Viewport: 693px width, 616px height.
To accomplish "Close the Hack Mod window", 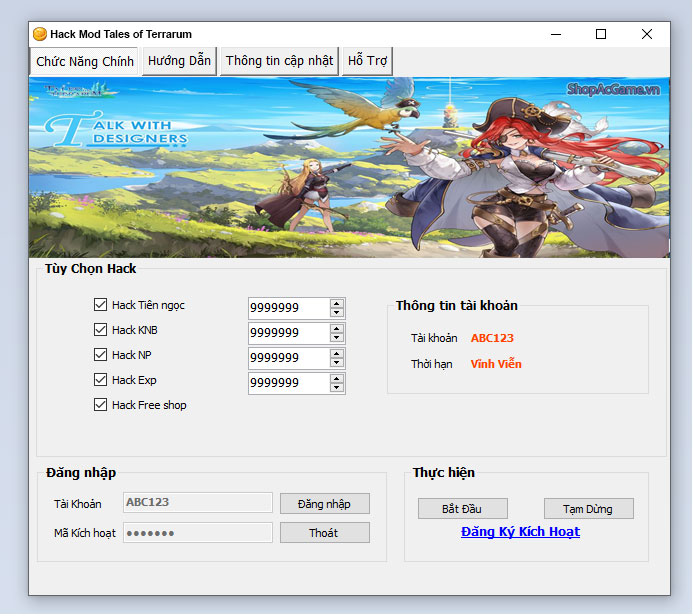I will click(647, 34).
